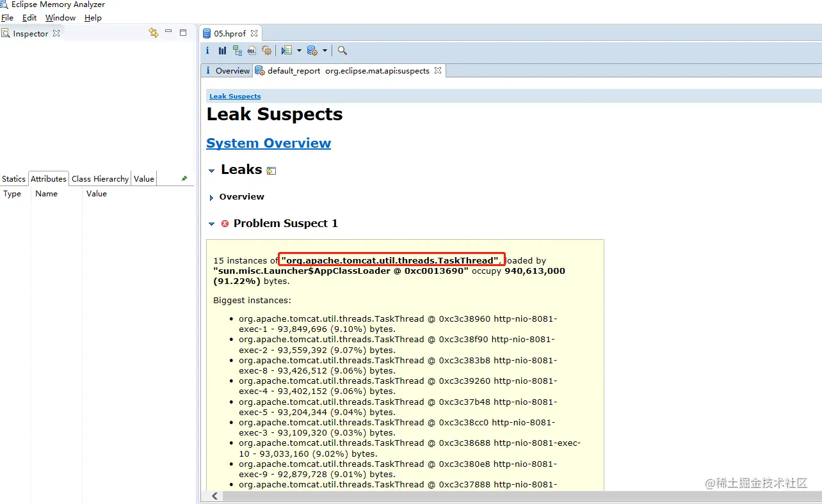
Task: Close the 05.hprof editor tab
Action: [x=254, y=33]
